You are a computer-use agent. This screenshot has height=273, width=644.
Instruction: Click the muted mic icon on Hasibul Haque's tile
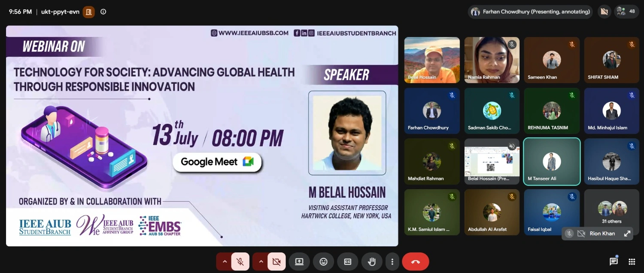(632, 146)
